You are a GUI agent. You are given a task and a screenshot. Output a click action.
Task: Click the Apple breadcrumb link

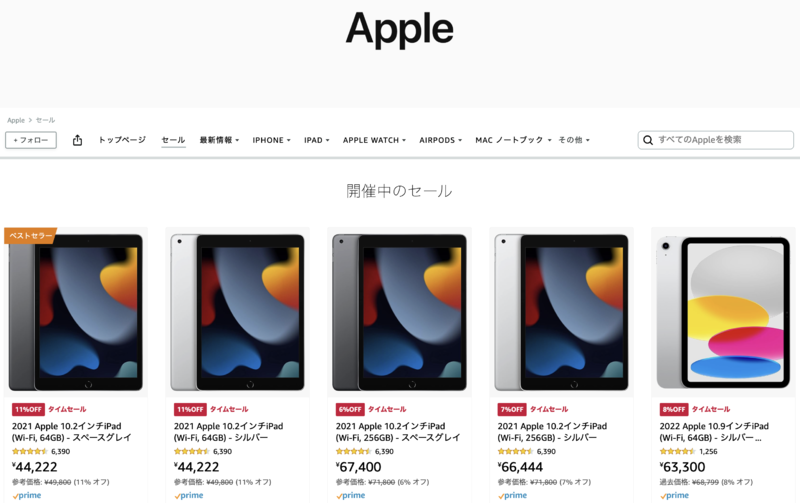pyautogui.click(x=16, y=120)
